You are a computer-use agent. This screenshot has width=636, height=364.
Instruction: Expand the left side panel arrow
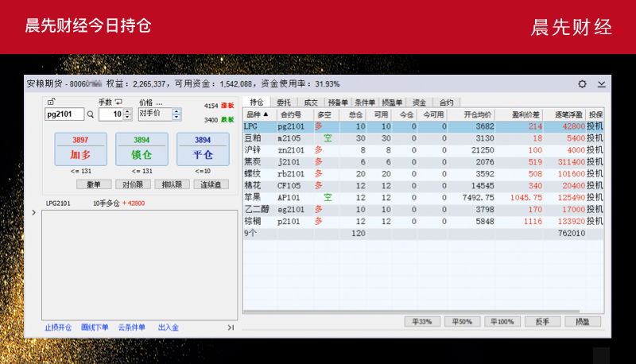pyautogui.click(x=33, y=213)
